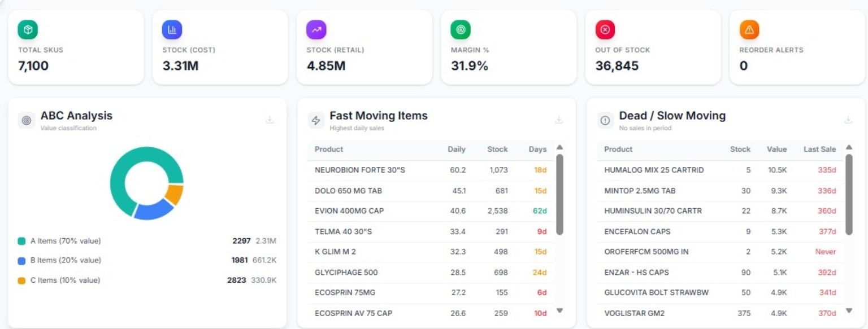
Task: Click the green Total SKUs box icon
Action: pyautogui.click(x=28, y=29)
